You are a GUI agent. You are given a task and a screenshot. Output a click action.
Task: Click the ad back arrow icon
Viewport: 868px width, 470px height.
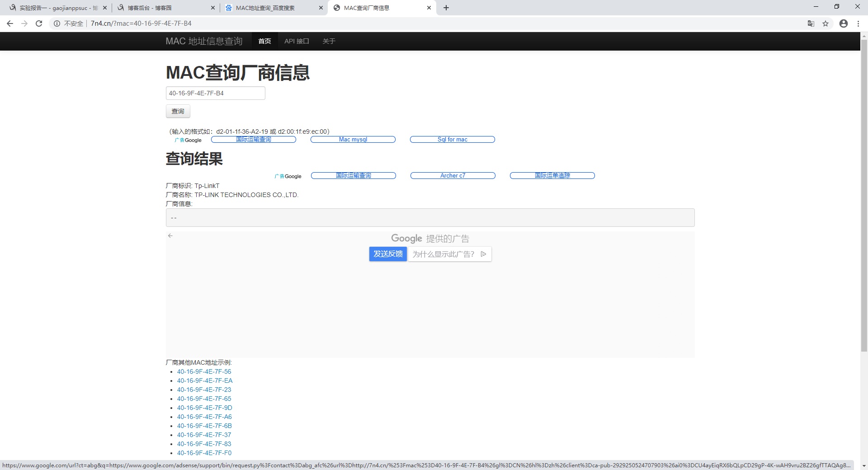170,235
